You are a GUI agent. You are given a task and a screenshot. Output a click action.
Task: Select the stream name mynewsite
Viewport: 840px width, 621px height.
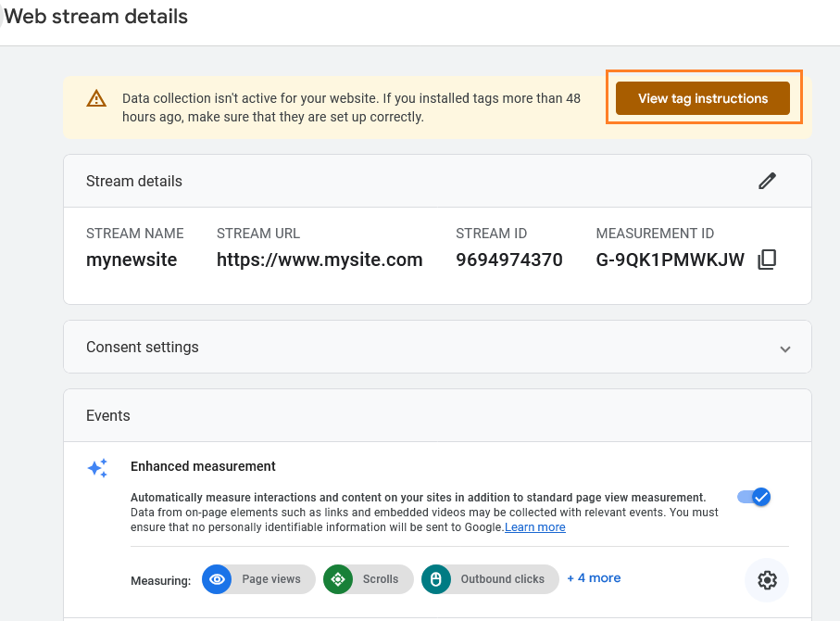pos(132,260)
